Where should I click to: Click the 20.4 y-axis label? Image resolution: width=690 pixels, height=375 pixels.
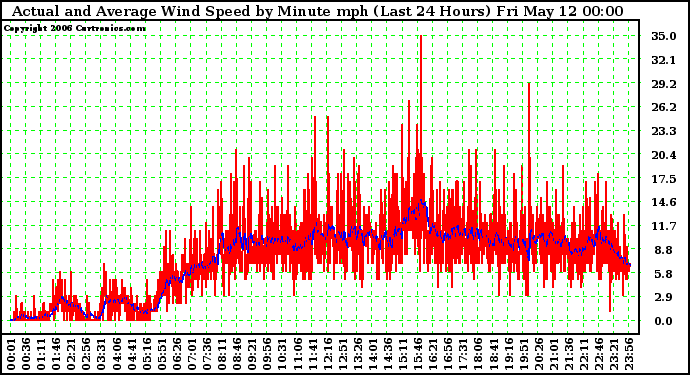pyautogui.click(x=664, y=154)
